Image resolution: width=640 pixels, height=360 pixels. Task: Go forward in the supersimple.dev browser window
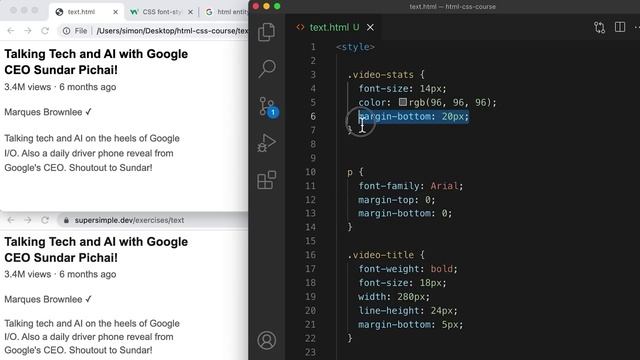(28, 220)
